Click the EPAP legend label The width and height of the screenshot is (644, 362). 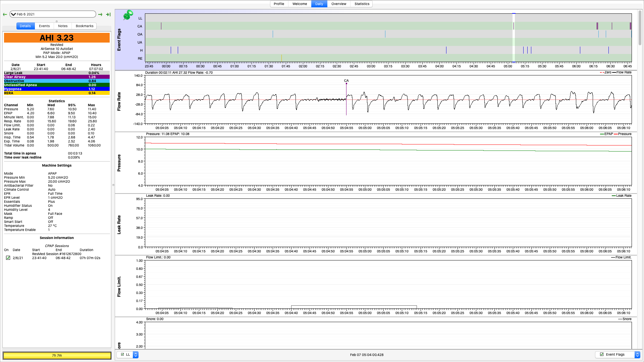click(x=608, y=134)
